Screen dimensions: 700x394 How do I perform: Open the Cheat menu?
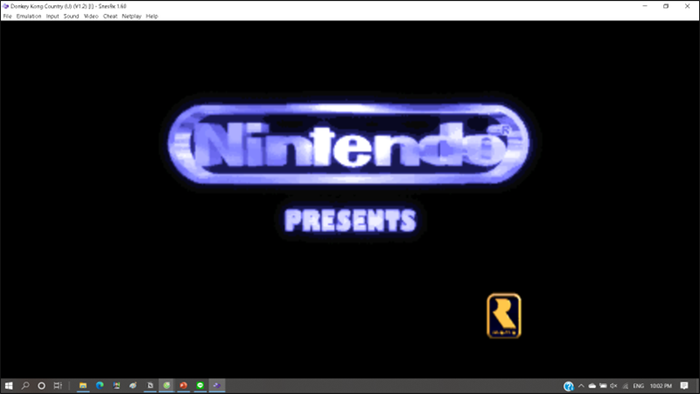[x=110, y=16]
